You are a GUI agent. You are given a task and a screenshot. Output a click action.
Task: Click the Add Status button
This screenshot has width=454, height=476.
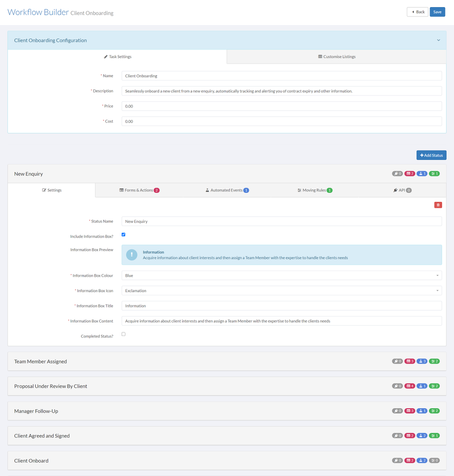point(431,155)
